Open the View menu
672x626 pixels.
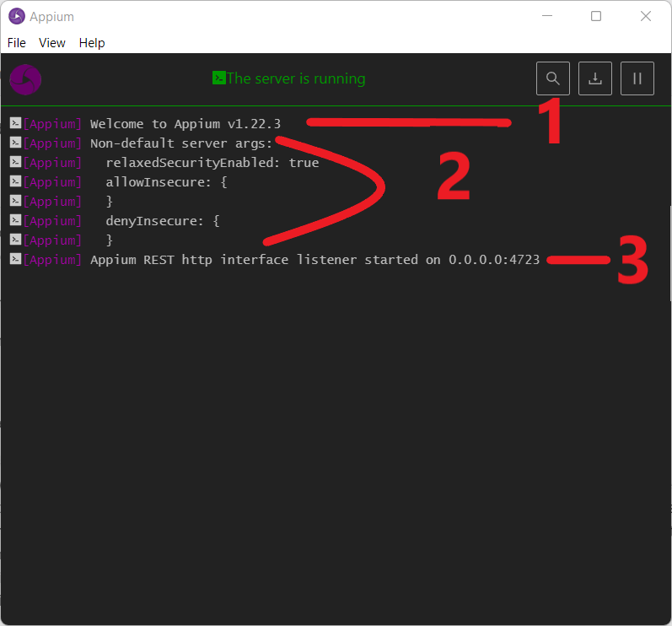(52, 43)
